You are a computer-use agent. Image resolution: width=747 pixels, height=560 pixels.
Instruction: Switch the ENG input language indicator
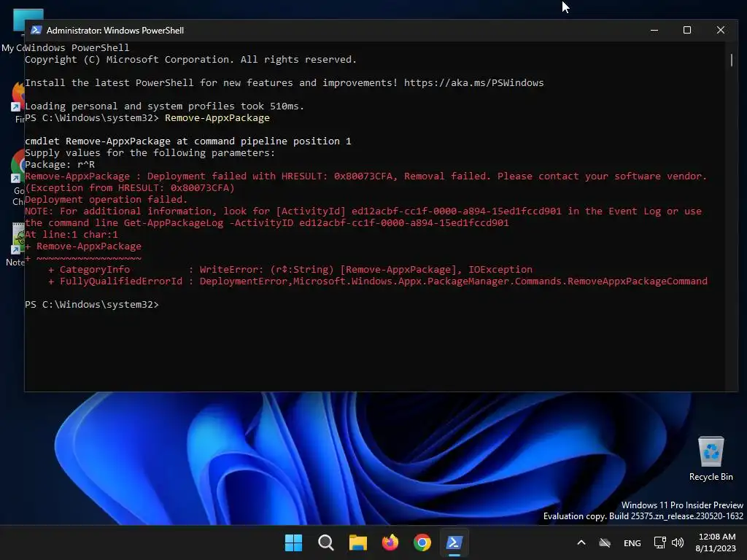coord(632,542)
